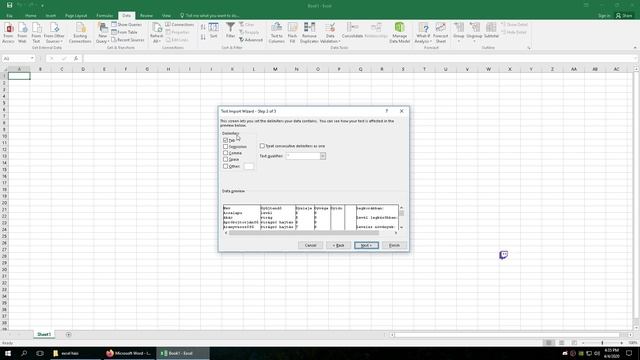Click Text to Columns icon
640x360 pixels.
(x=276, y=33)
